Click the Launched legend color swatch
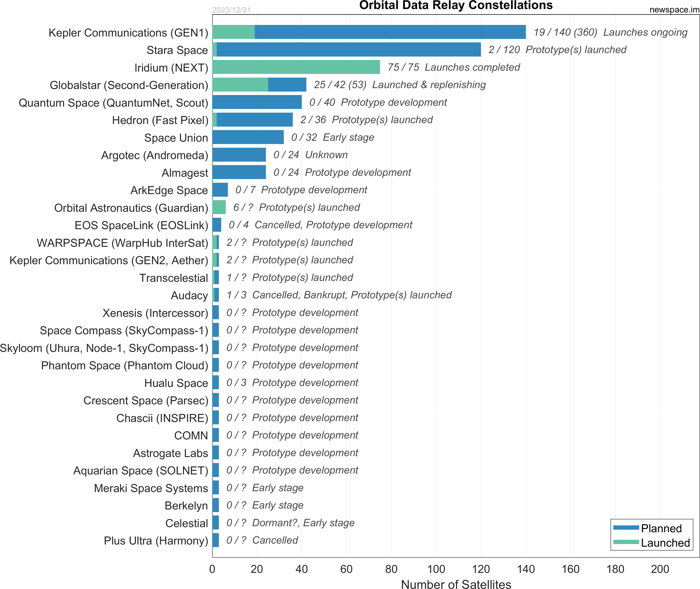The image size is (700, 589). tap(626, 542)
